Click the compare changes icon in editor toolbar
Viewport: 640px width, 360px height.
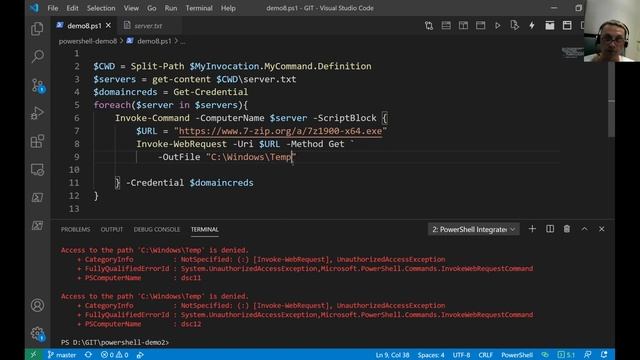tap(429, 26)
